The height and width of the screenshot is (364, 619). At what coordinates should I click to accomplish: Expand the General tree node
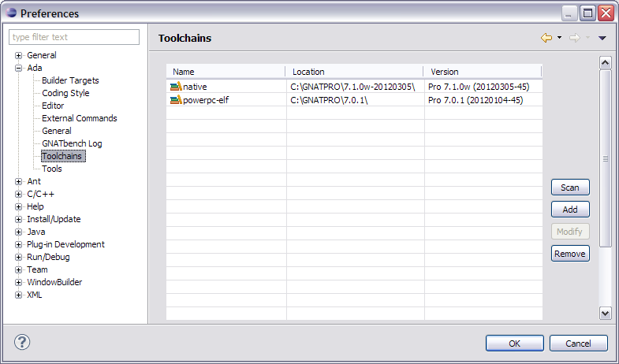pyautogui.click(x=18, y=55)
